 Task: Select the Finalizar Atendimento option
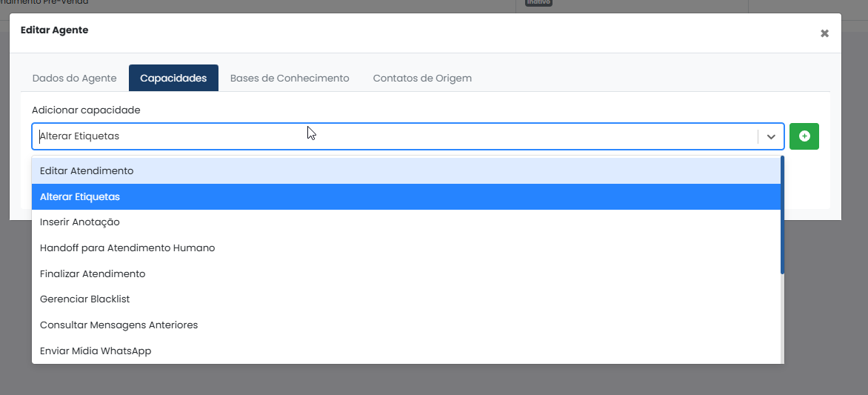click(x=406, y=273)
